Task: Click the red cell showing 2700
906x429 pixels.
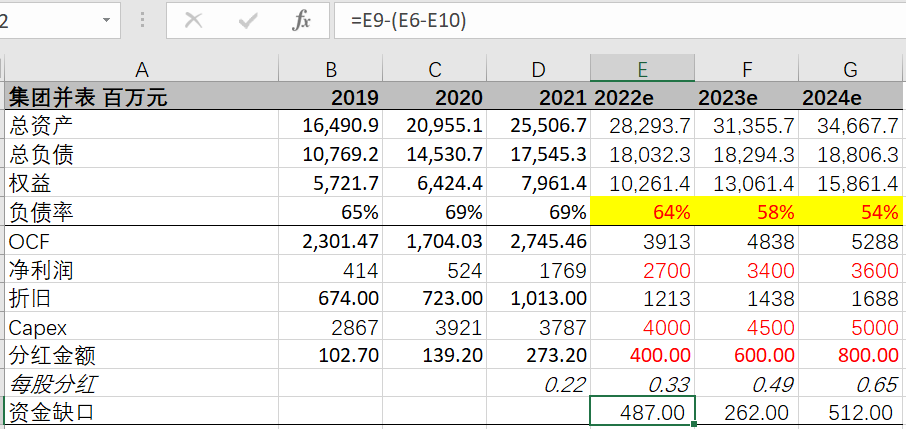Action: [x=643, y=269]
